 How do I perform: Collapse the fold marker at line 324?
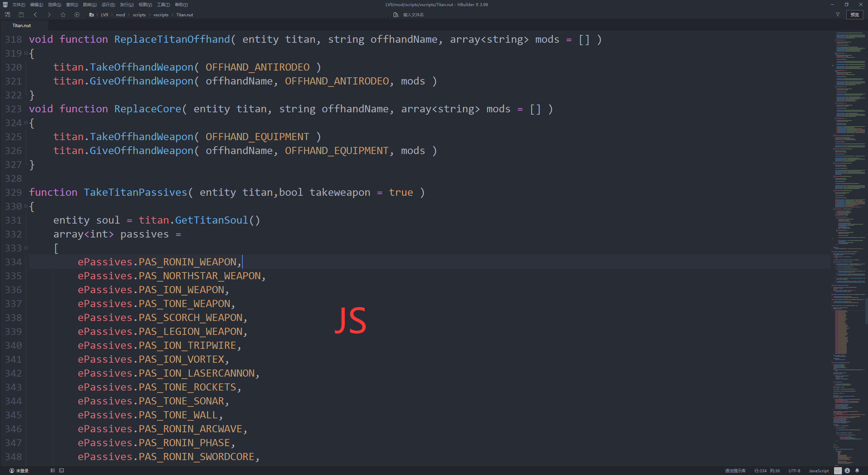[x=26, y=123]
